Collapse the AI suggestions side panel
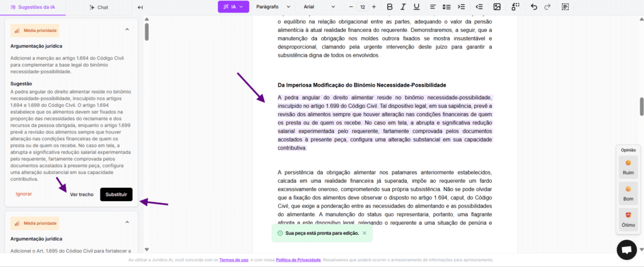644x267 pixels. point(140,7)
